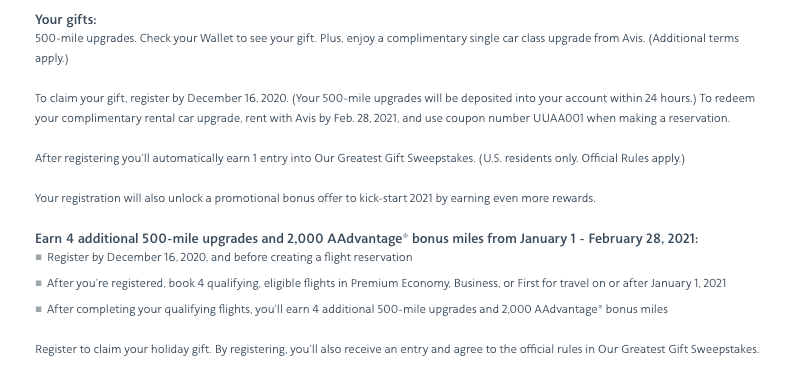Click the "Avis" word in first paragraph
The width and height of the screenshot is (789, 374).
point(633,38)
